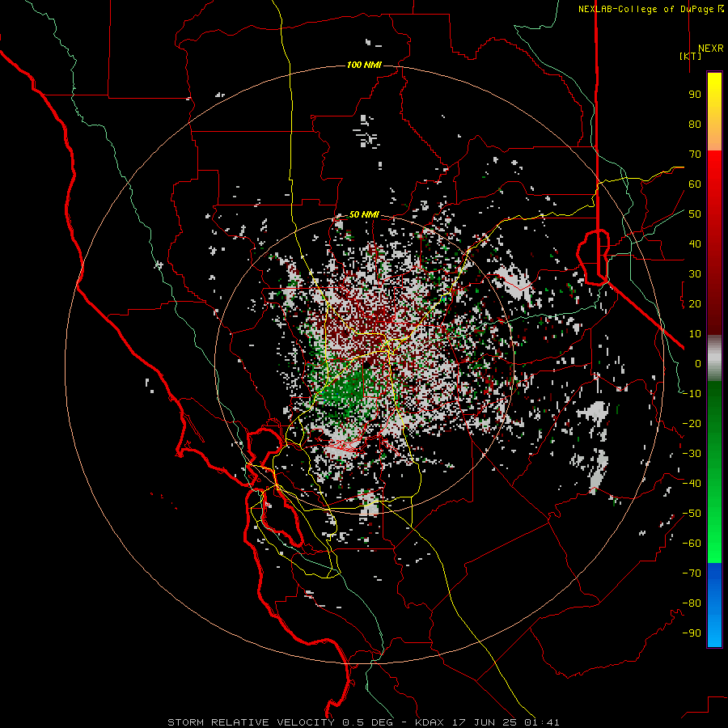
Task: Click the -30 value on velocity scale
Action: (x=692, y=454)
